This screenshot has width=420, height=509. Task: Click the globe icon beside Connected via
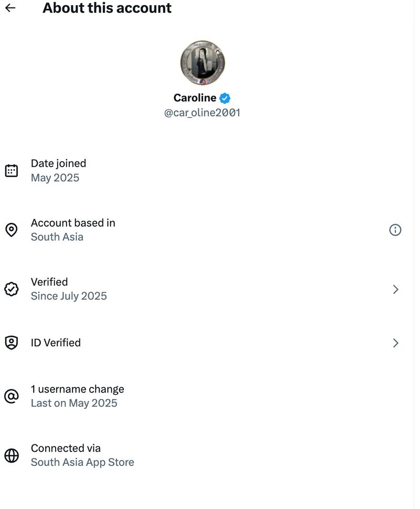tap(11, 455)
